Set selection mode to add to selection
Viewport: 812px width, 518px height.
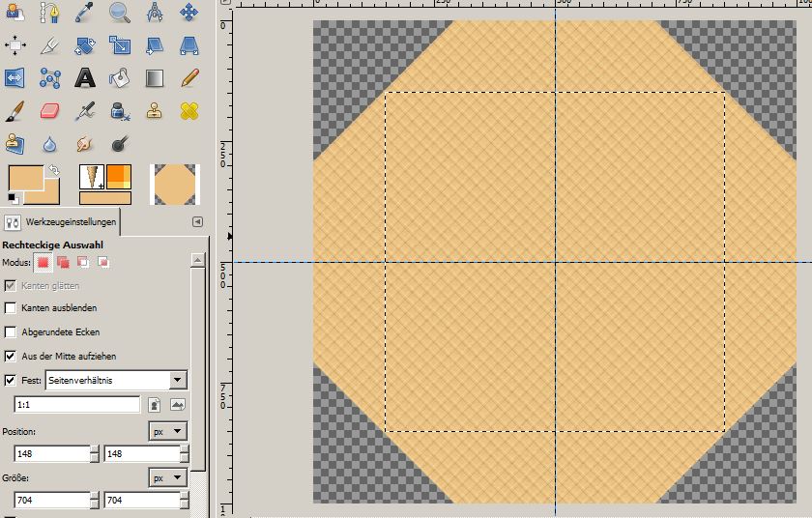coord(63,262)
